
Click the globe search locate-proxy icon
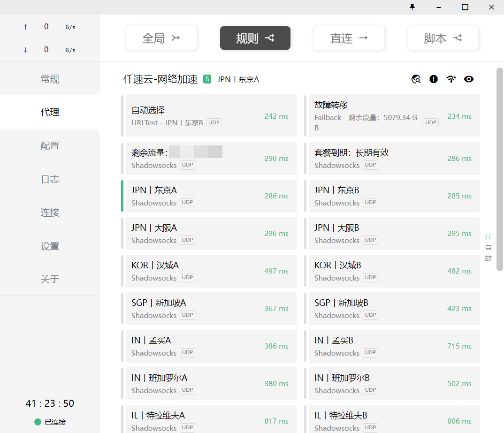tap(416, 79)
